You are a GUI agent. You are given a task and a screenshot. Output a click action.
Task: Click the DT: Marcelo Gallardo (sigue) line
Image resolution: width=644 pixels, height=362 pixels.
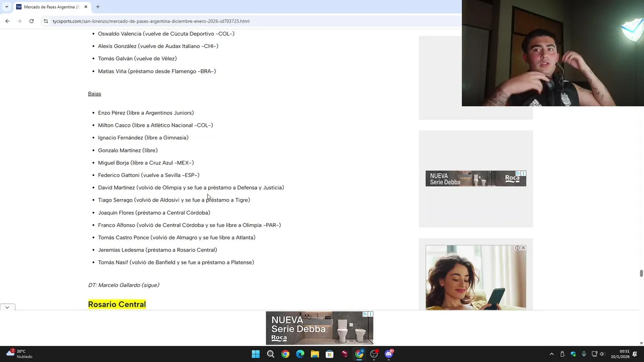[x=124, y=285]
